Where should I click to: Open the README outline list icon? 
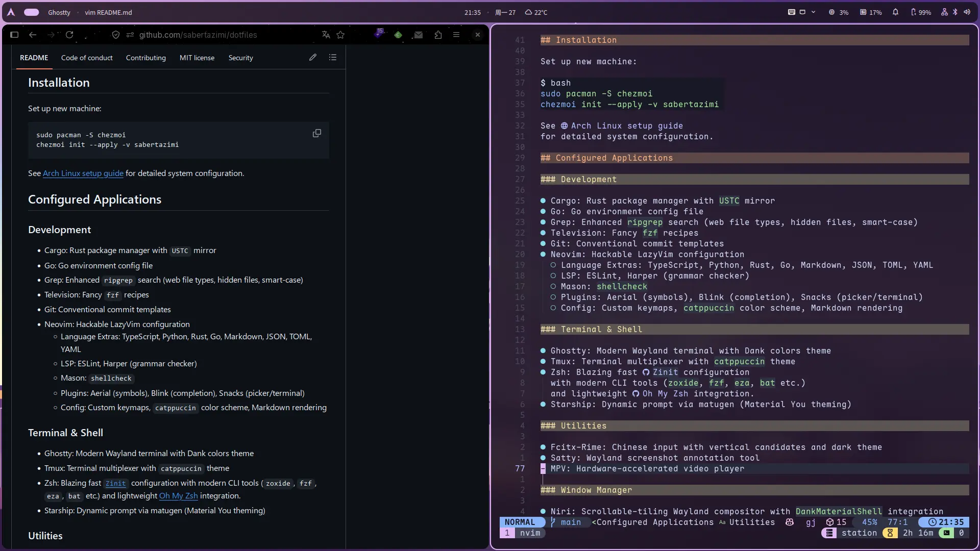click(333, 57)
